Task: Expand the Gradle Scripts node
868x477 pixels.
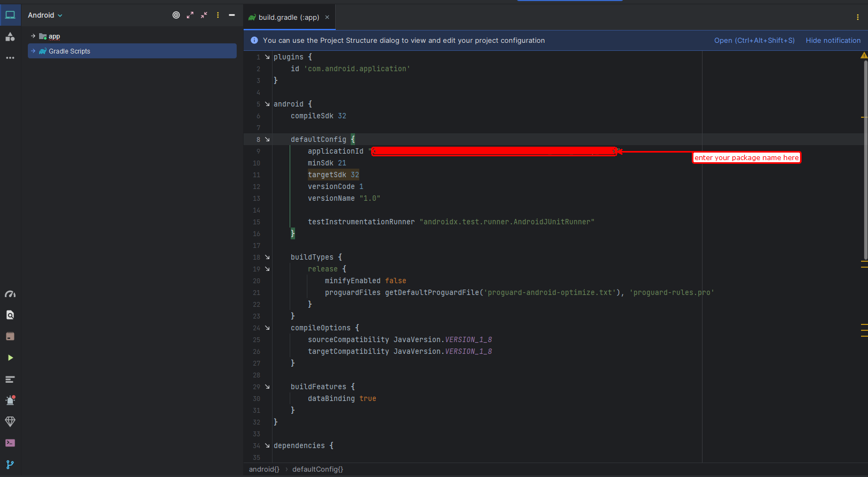Action: coord(33,51)
